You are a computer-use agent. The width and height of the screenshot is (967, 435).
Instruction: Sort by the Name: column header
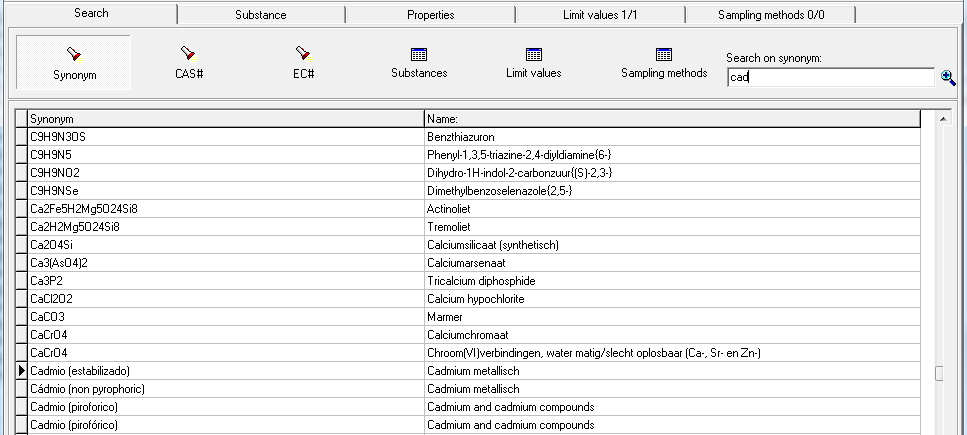point(670,119)
